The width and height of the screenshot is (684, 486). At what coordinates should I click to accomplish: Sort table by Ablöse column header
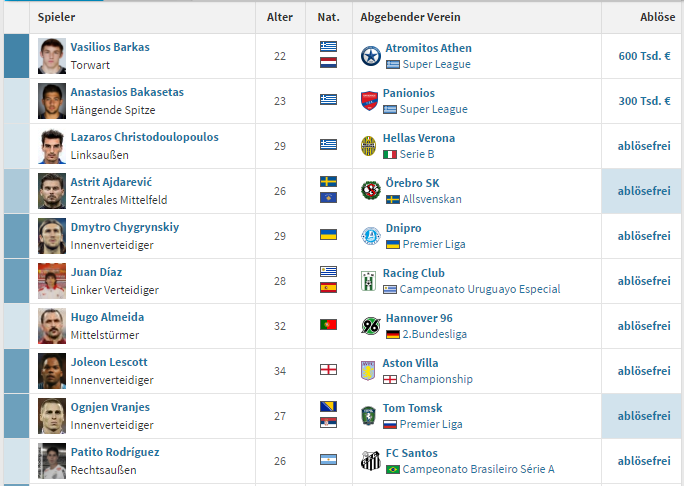click(x=657, y=17)
